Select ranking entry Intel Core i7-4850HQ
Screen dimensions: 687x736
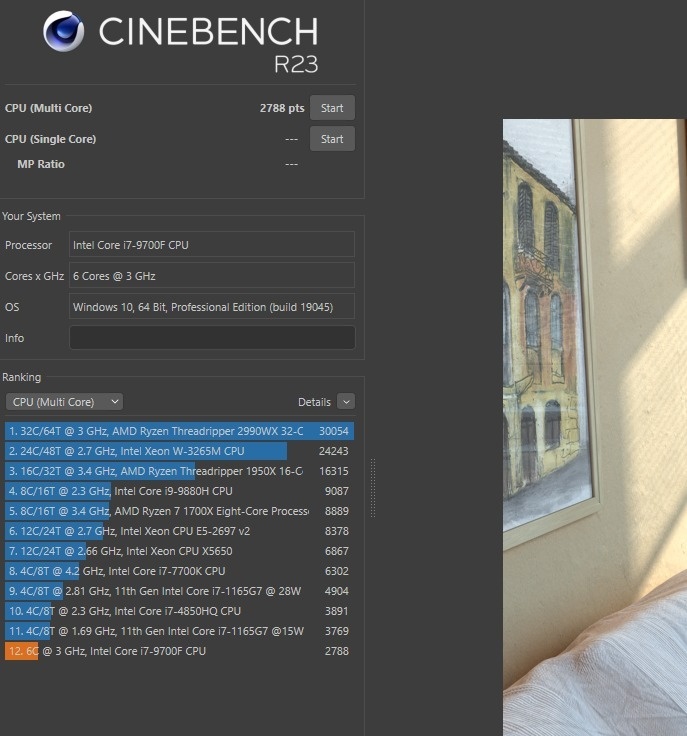(x=179, y=611)
